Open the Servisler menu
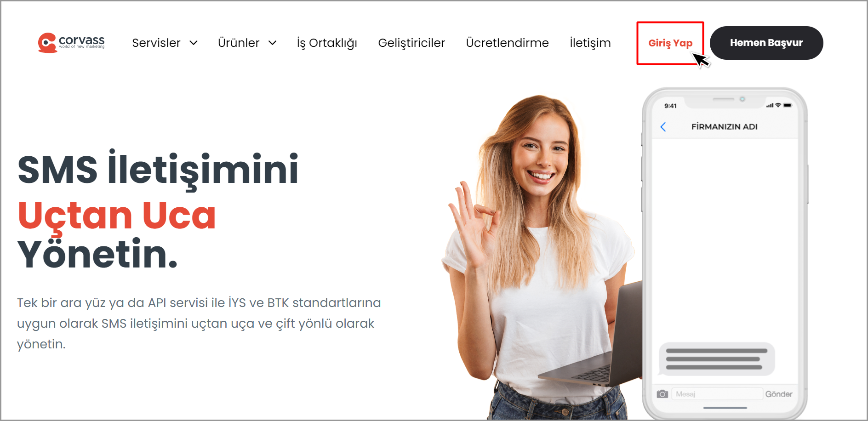The height and width of the screenshot is (421, 868). tap(156, 43)
